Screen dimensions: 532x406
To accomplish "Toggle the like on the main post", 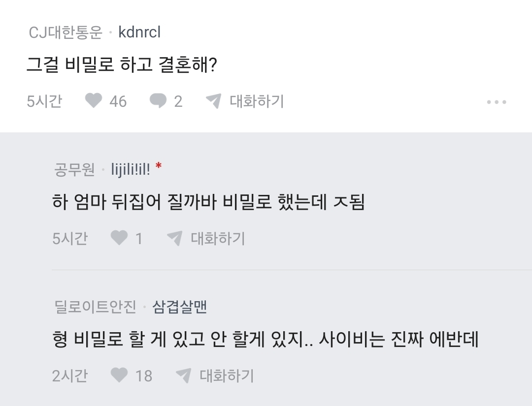I will (93, 101).
